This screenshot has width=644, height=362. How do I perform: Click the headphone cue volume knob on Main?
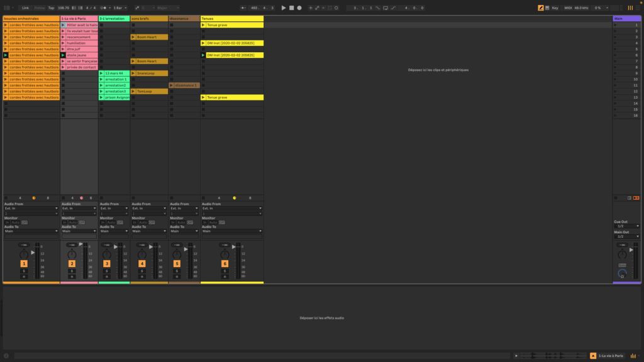(x=622, y=273)
